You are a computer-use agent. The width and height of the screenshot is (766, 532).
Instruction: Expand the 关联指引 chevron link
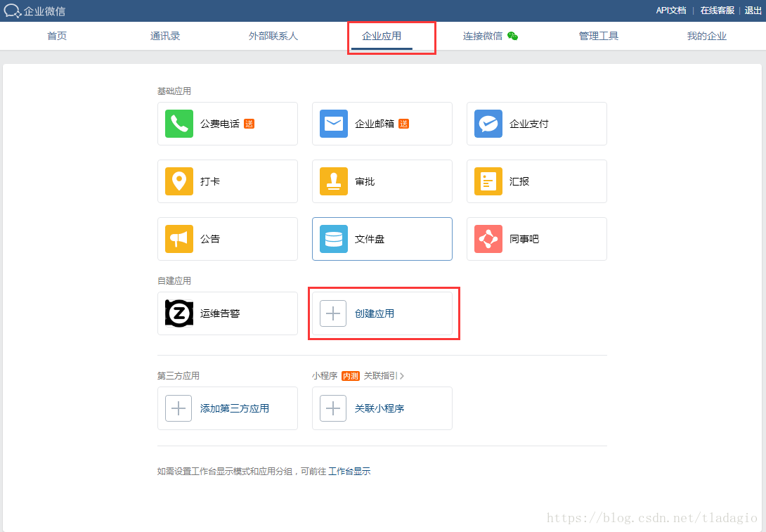384,376
